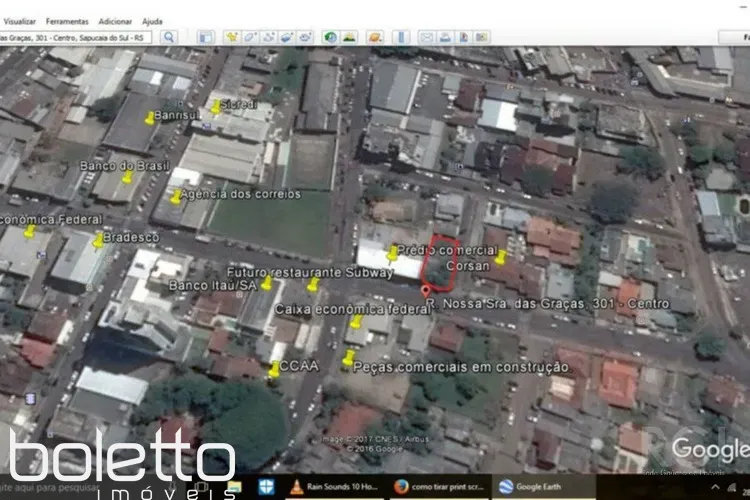Open the planet switcher dropdown
The width and height of the screenshot is (750, 500).
point(375,37)
